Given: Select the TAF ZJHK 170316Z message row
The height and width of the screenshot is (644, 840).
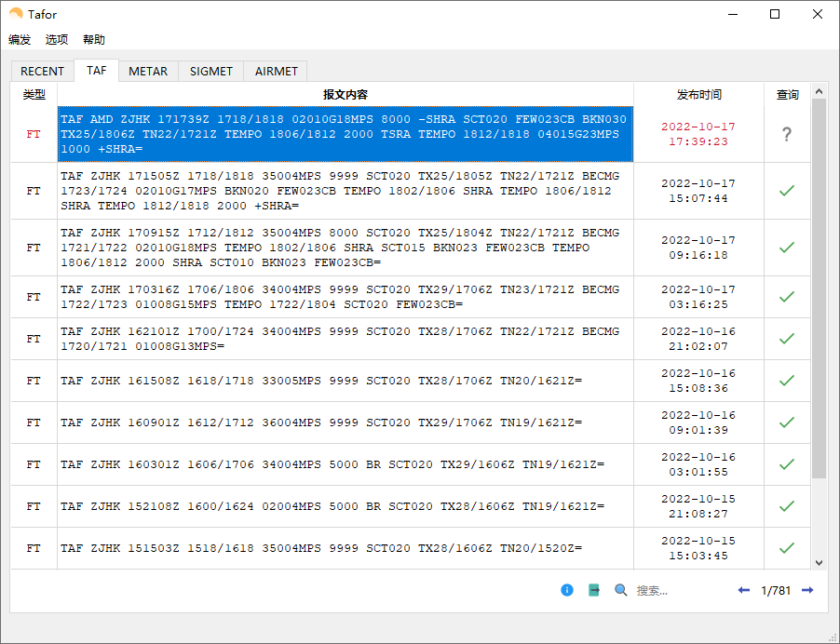Looking at the screenshot, I should 345,297.
